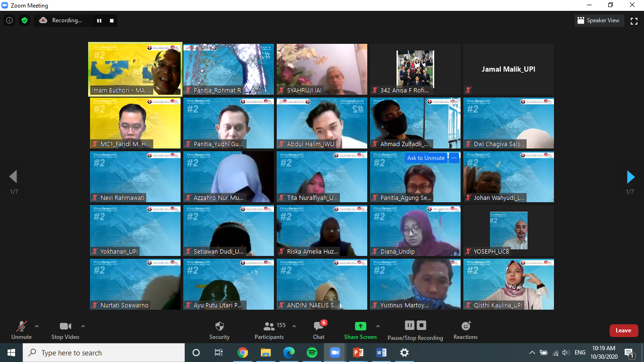Select SYAHRUJI IAI video tile
The width and height of the screenshot is (644, 362).
(322, 69)
